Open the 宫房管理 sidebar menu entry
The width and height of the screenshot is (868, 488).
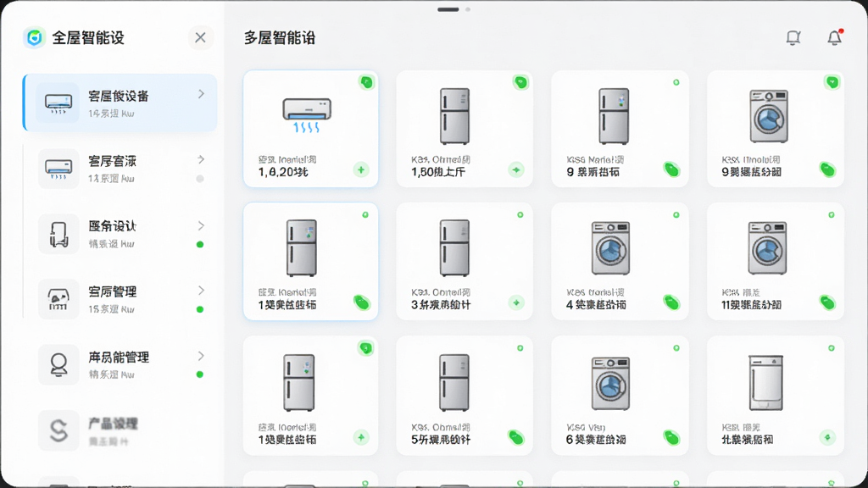click(120, 299)
